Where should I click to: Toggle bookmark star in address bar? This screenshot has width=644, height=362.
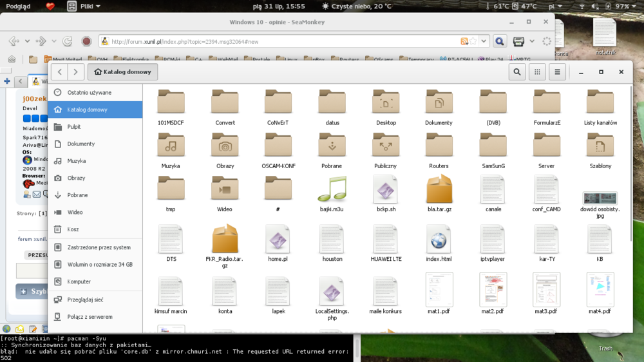(473, 41)
